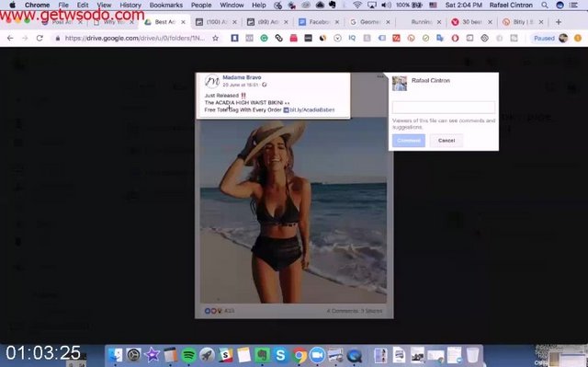
Task: Close the Bitly tab
Action: (541, 22)
